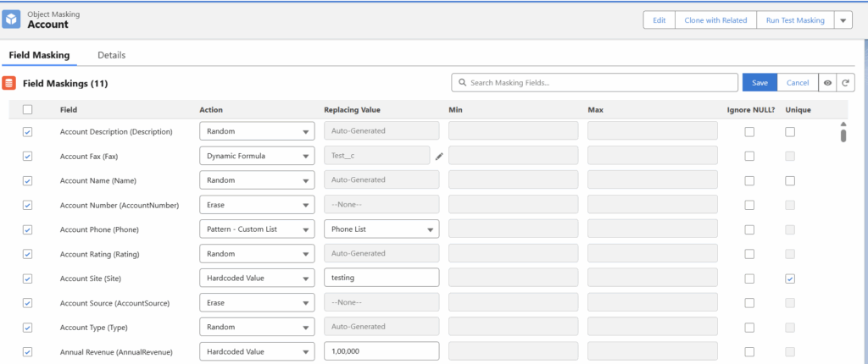Click the magnifier icon in the search box

[x=462, y=83]
